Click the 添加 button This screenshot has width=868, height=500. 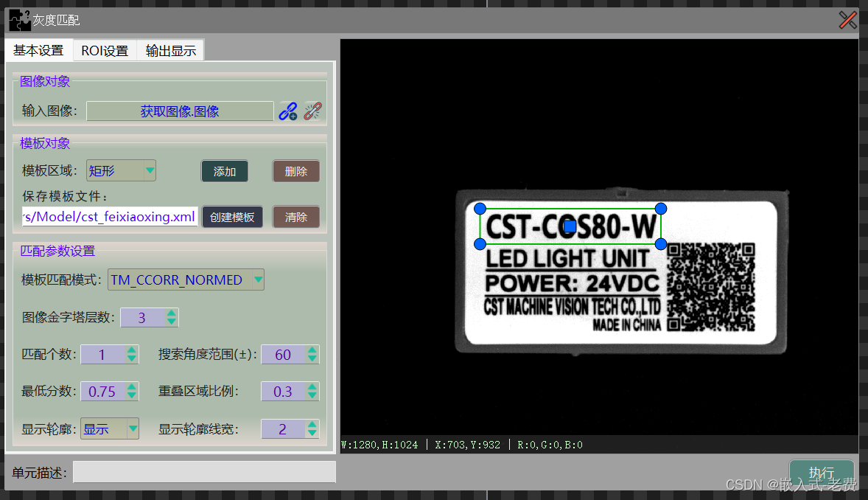(224, 171)
